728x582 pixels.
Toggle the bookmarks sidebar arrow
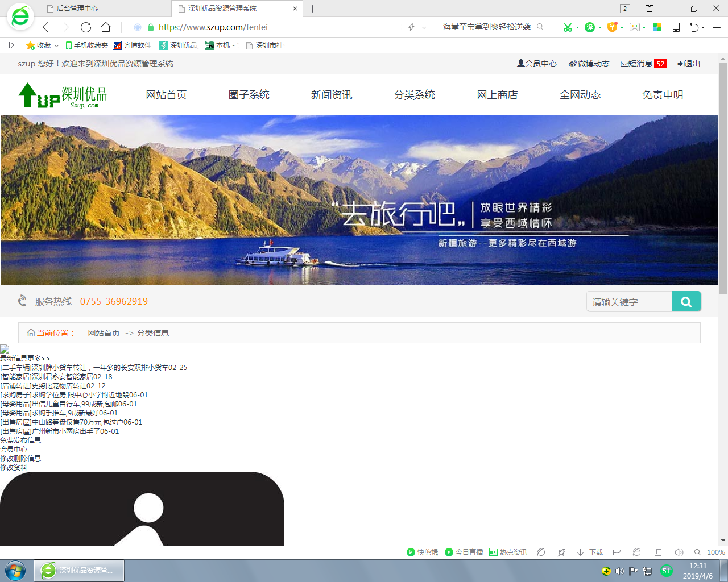point(11,45)
